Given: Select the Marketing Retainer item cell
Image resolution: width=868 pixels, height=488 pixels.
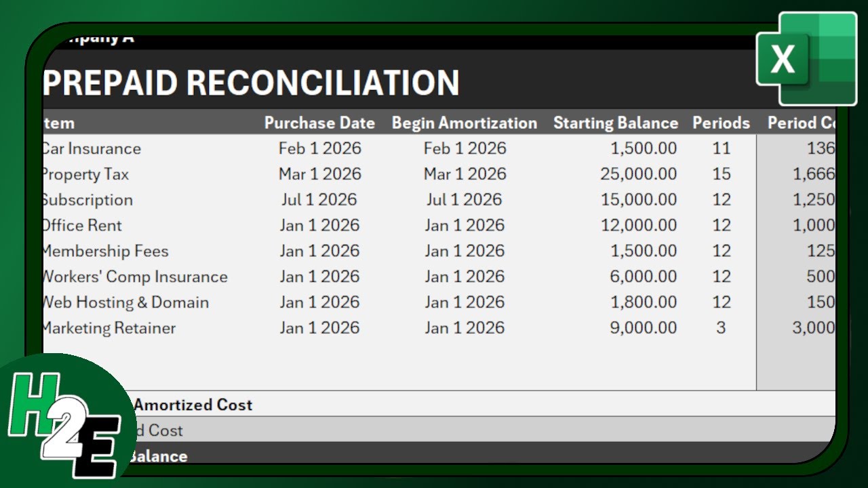Looking at the screenshot, I should [x=108, y=329].
